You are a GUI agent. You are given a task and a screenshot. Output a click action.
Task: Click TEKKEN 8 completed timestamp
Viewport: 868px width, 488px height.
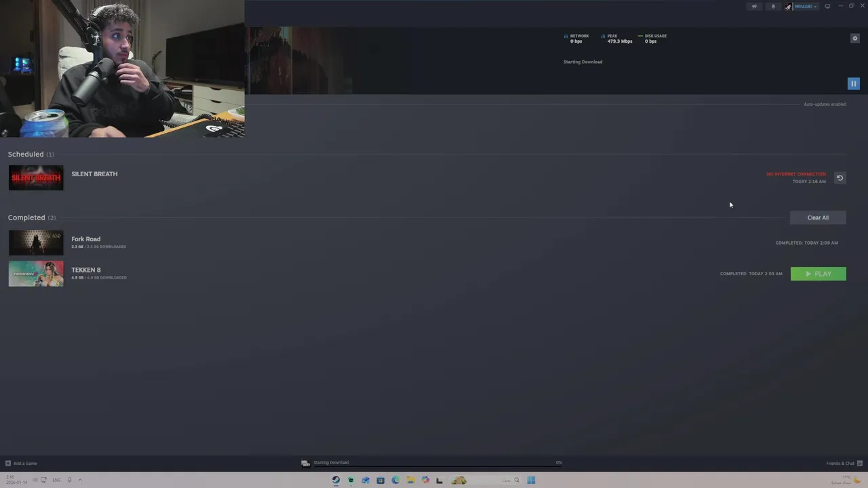[x=751, y=274]
